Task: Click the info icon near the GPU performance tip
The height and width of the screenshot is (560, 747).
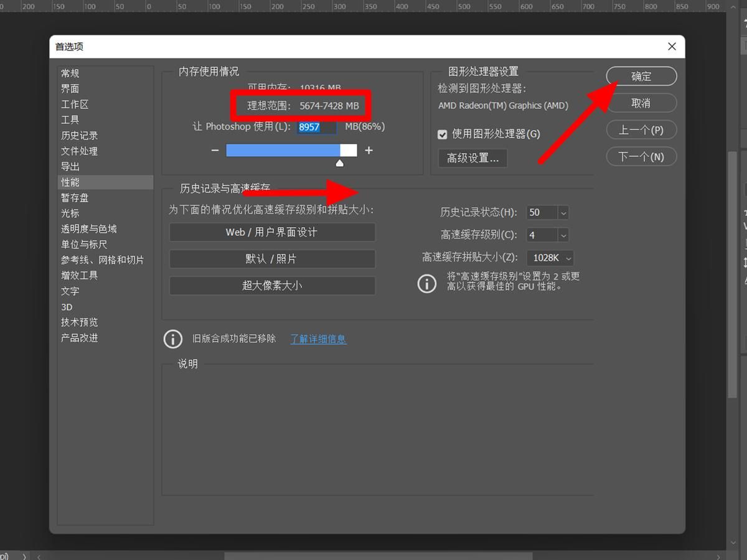Action: 427,284
